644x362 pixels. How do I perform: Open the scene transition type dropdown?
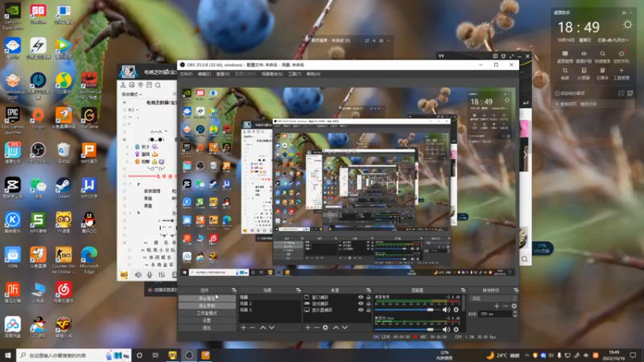pos(493,298)
